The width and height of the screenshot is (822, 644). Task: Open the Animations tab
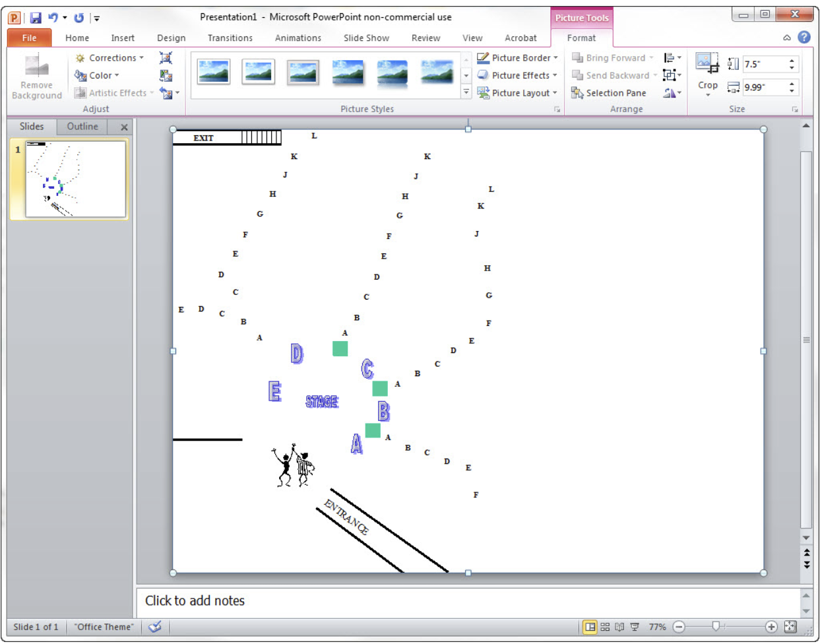298,38
